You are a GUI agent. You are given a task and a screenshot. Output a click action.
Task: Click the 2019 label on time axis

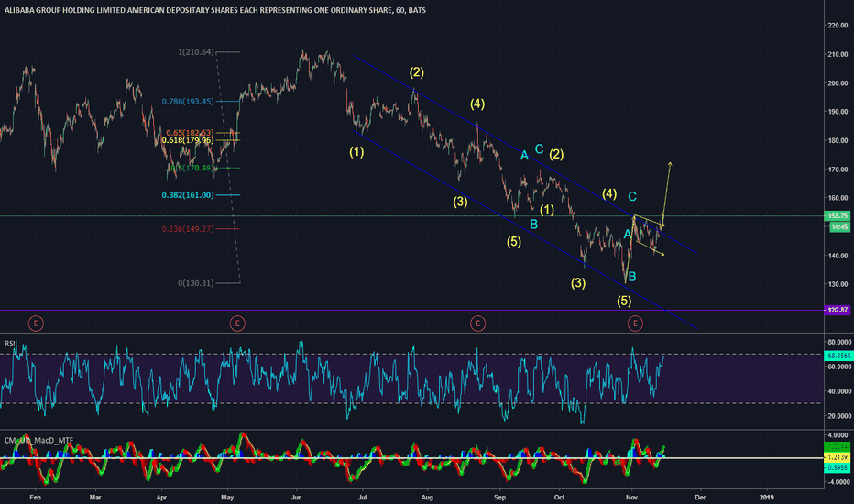click(x=766, y=498)
